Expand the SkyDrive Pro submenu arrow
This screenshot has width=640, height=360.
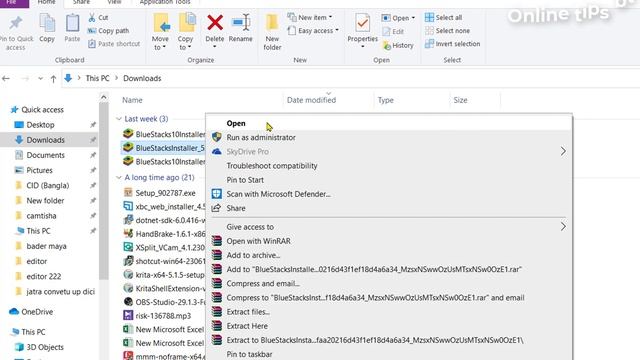[563, 151]
